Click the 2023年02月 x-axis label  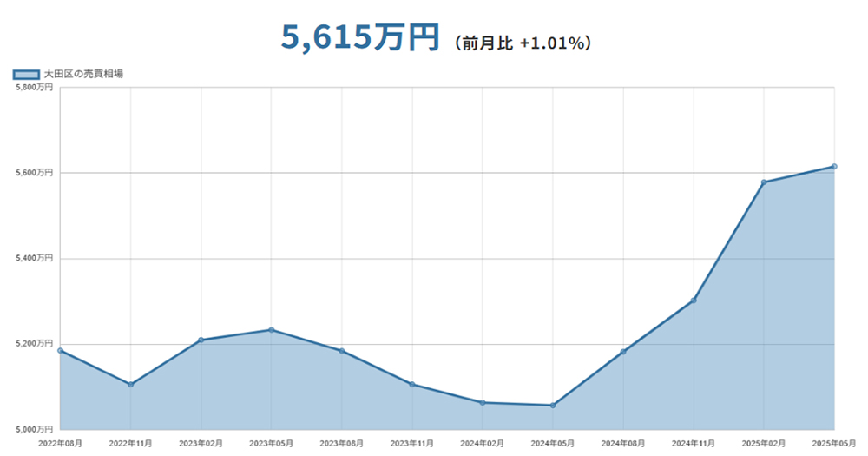(x=201, y=444)
